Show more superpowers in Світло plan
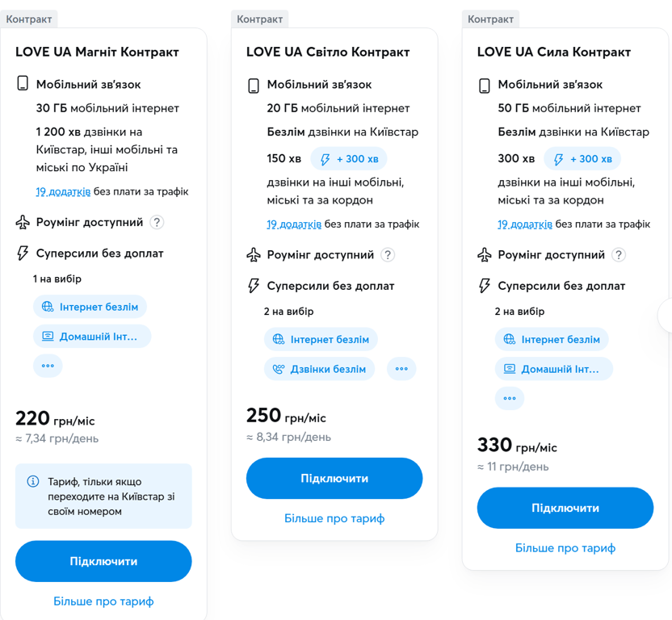The width and height of the screenshot is (672, 620). pyautogui.click(x=401, y=369)
